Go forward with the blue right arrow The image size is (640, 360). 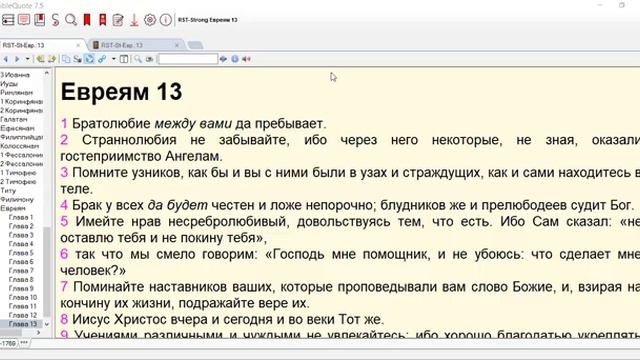click(x=17, y=59)
